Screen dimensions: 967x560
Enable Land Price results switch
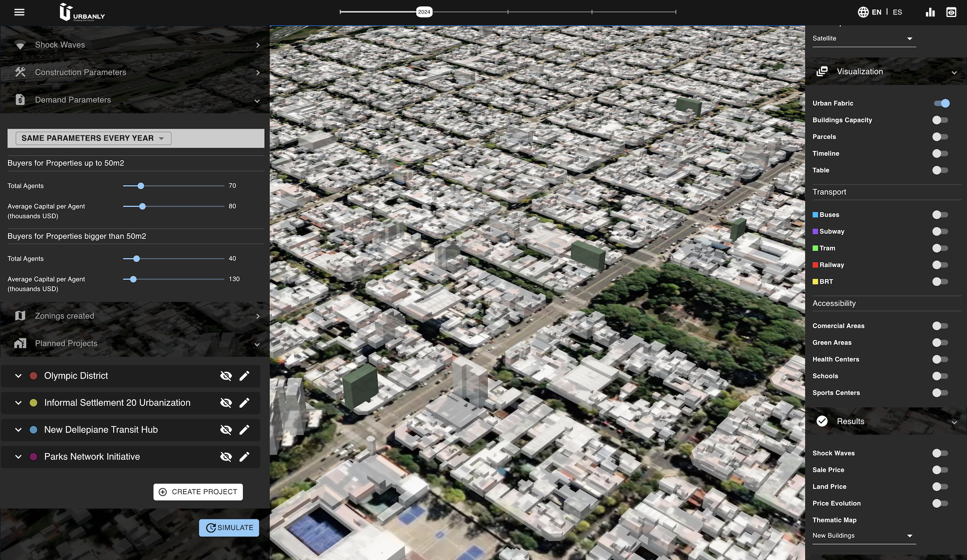(940, 487)
